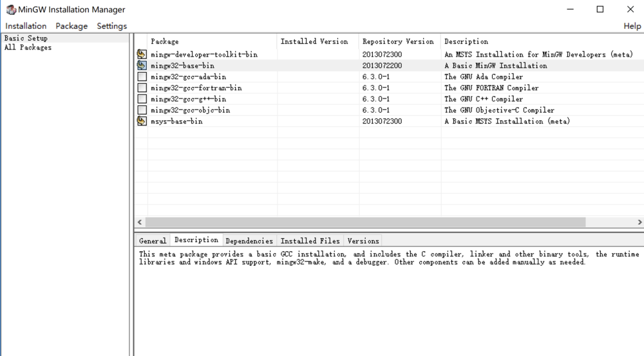Click 'A Basic MinGW Installation' description

[495, 66]
